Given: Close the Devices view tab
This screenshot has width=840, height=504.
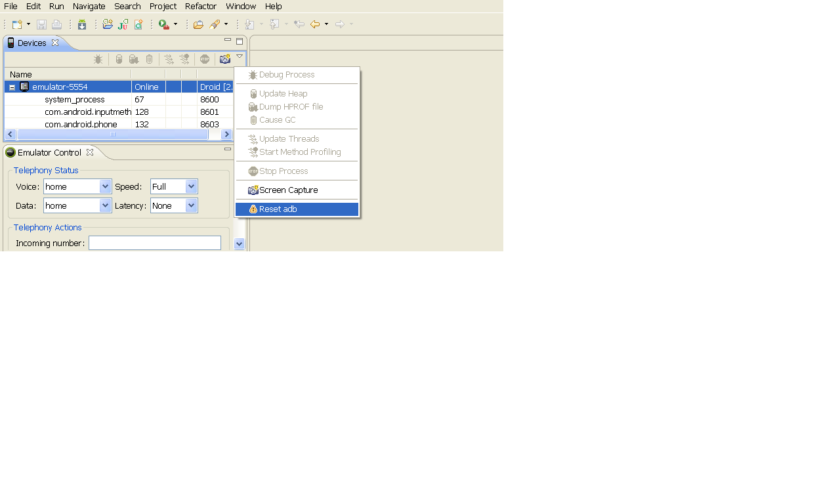Looking at the screenshot, I should [x=55, y=43].
